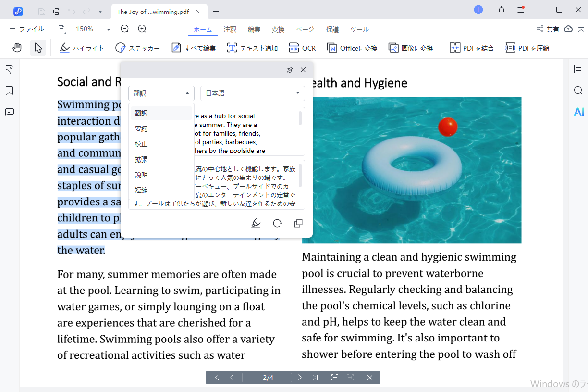Image resolution: width=588 pixels, height=392 pixels.
Task: Open the 日本語 language dropdown
Action: (253, 93)
